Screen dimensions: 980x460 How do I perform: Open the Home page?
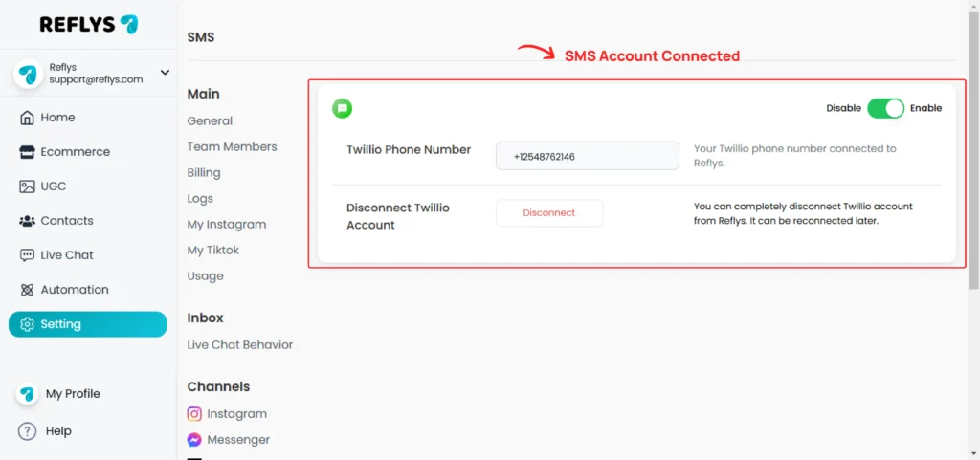point(87,118)
